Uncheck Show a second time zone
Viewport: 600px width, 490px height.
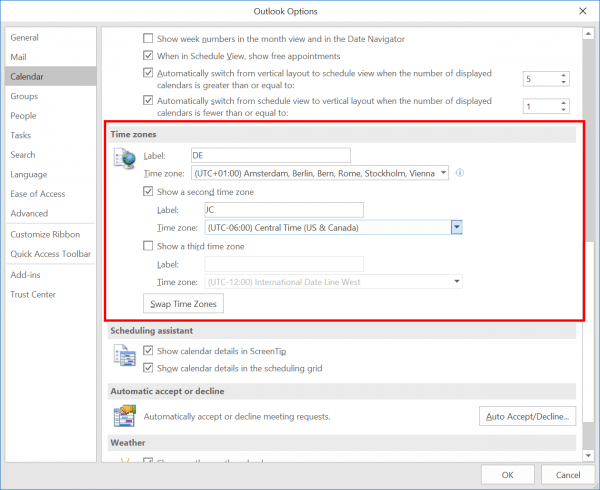click(148, 191)
